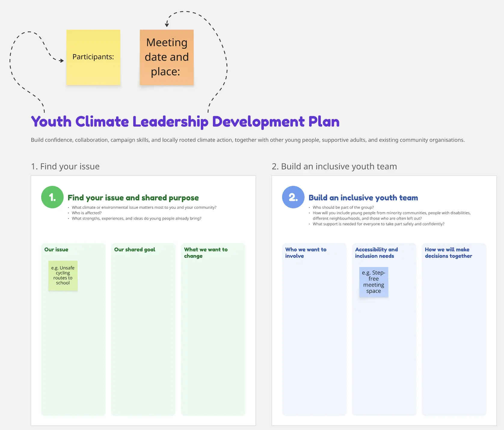
Task: Click the '2. Build an inclusive youth team' frame label
Action: (x=334, y=166)
